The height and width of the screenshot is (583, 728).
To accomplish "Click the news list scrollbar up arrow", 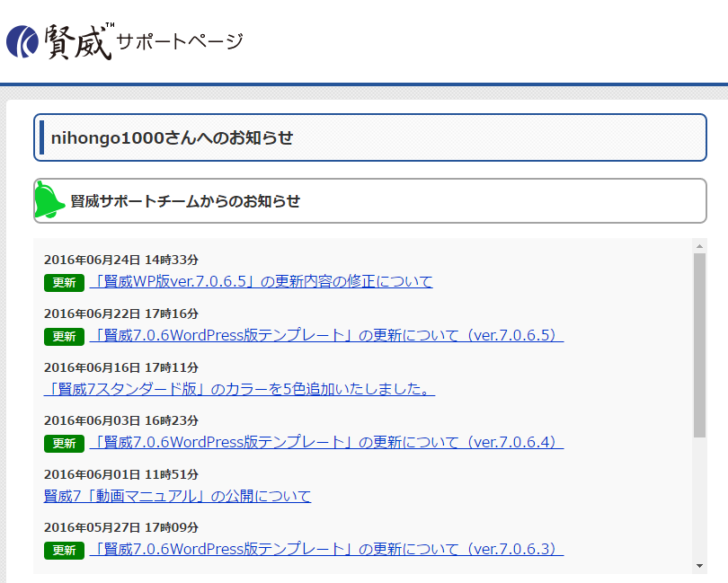I will (699, 246).
